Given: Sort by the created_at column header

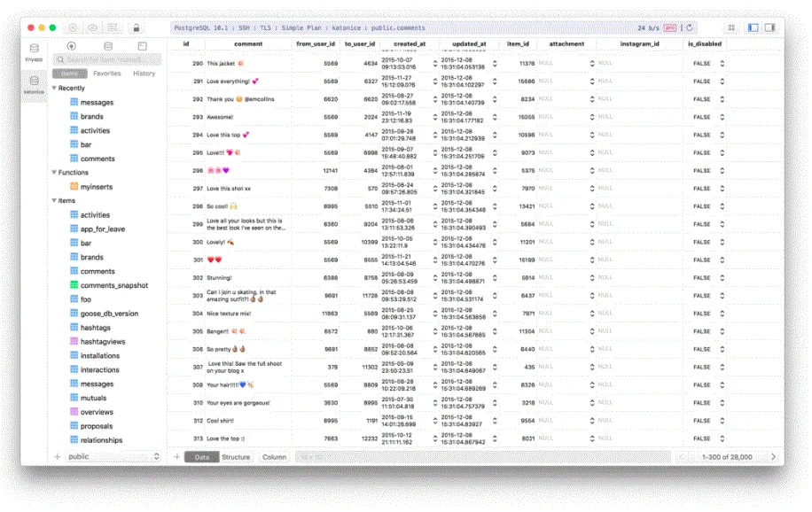Looking at the screenshot, I should pos(410,44).
